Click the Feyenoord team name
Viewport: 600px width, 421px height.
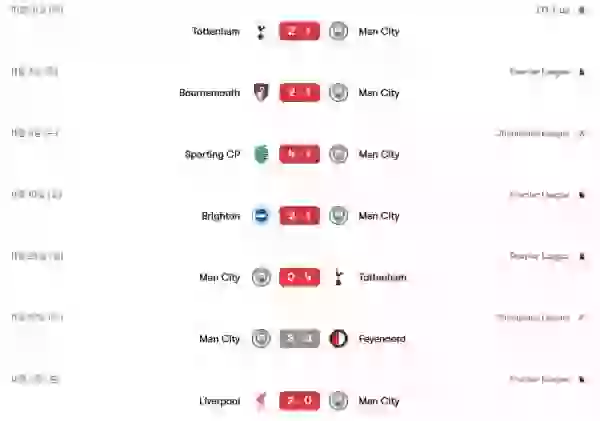click(382, 339)
